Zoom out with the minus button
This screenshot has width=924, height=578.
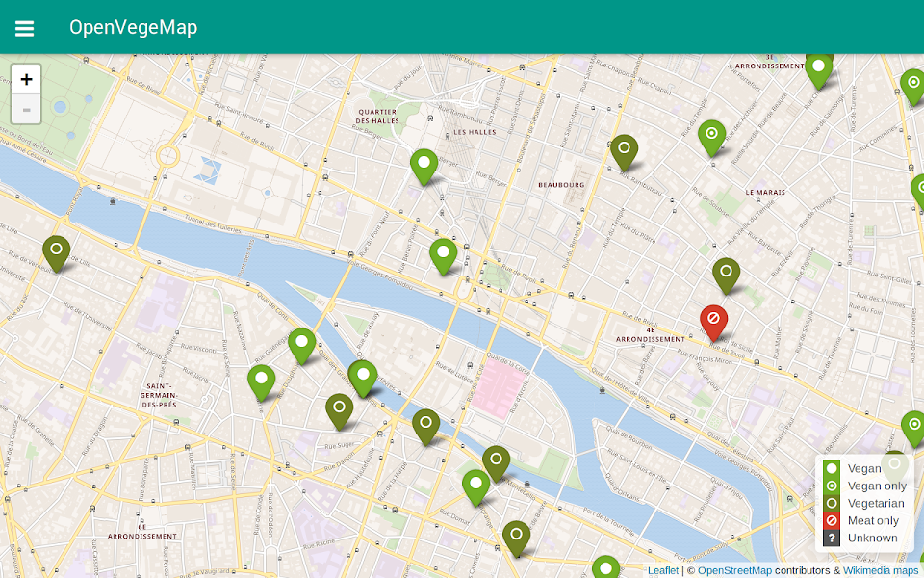point(26,110)
